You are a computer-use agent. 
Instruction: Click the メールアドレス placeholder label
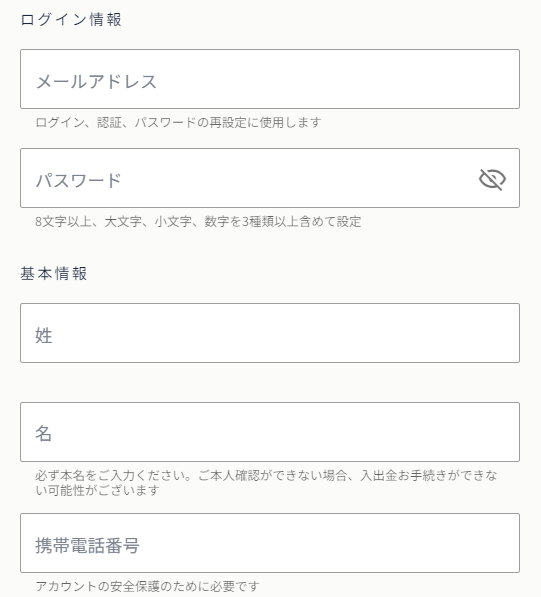pos(96,82)
